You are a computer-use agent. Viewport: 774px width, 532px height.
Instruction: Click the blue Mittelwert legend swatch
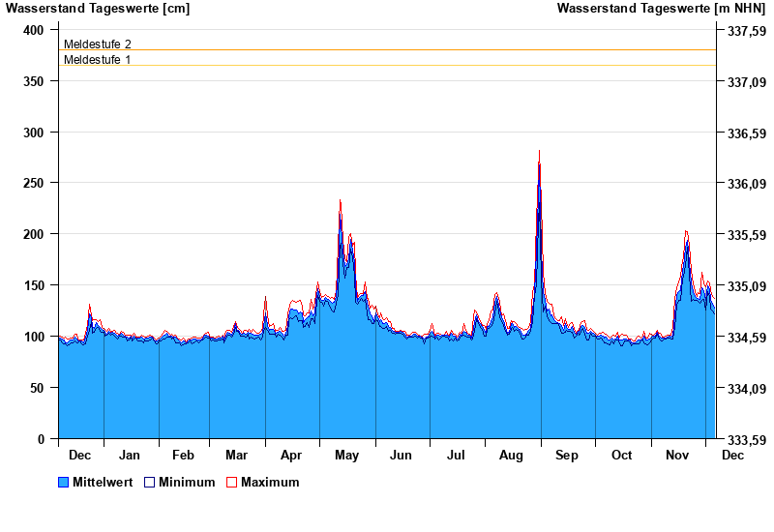pos(64,483)
